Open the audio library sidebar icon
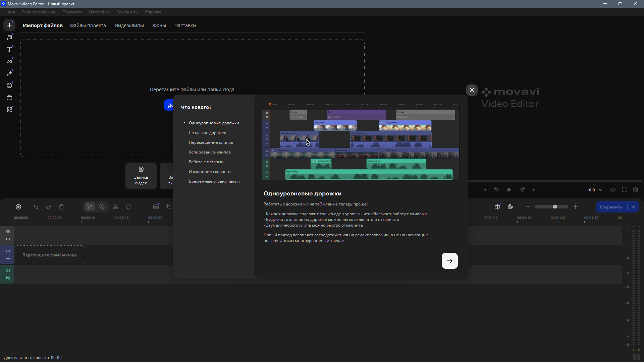The width and height of the screenshot is (644, 362). 9,37
